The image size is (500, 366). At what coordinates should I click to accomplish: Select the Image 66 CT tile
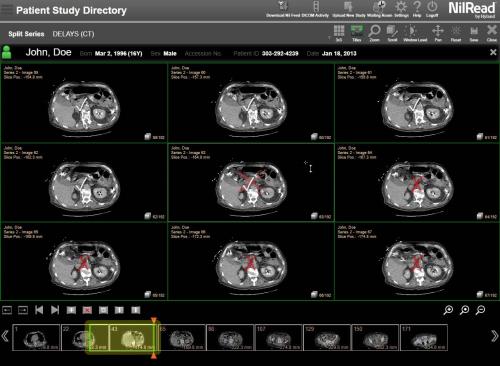click(x=251, y=262)
